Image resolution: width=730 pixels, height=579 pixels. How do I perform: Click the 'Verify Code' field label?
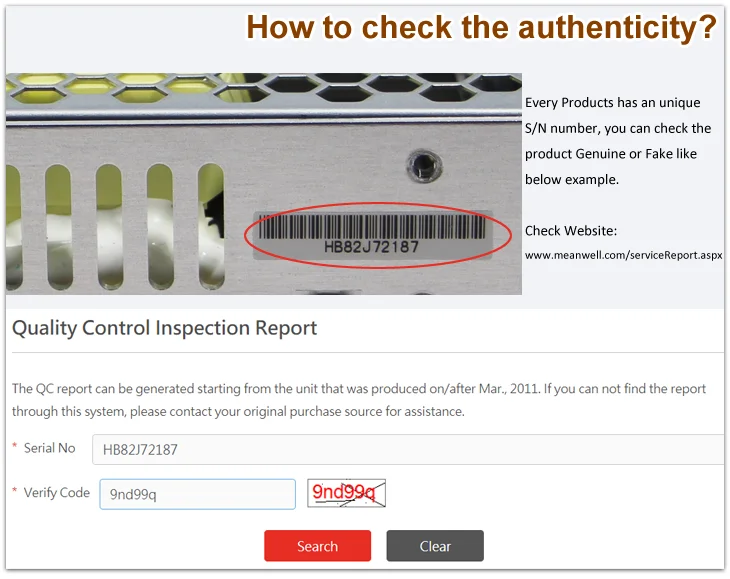click(57, 492)
